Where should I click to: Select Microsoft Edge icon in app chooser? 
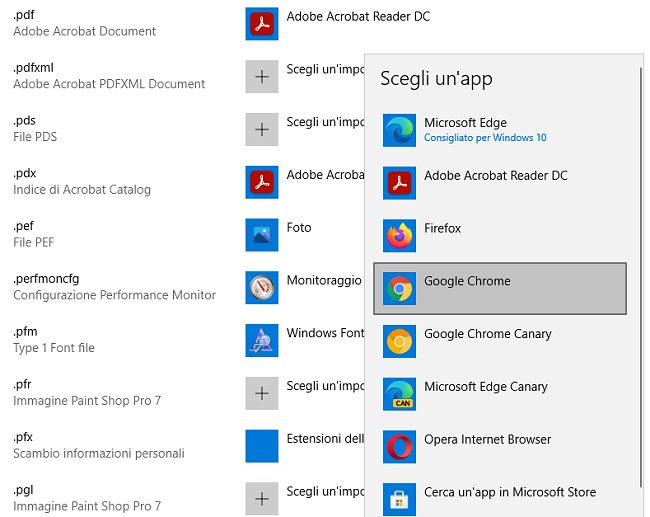(x=399, y=131)
